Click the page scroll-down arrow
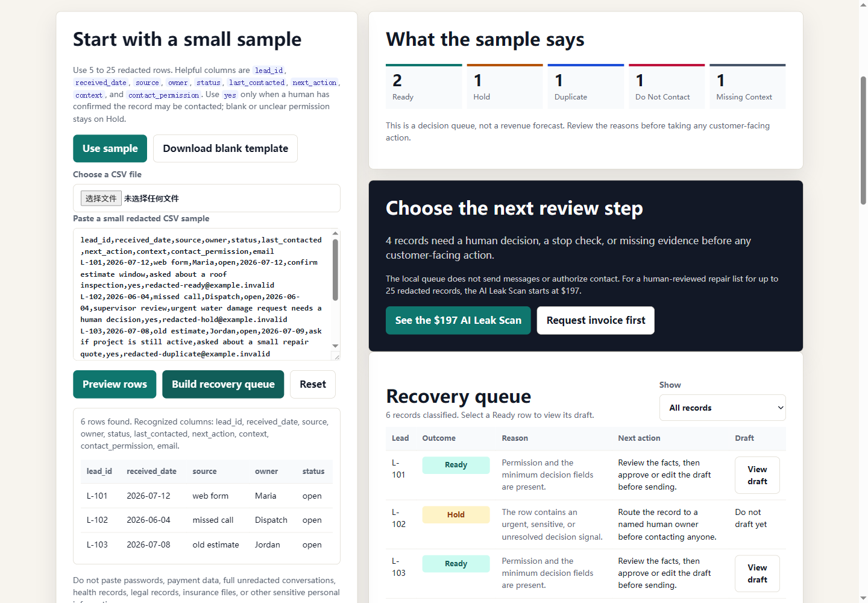The image size is (868, 603). coord(863,598)
